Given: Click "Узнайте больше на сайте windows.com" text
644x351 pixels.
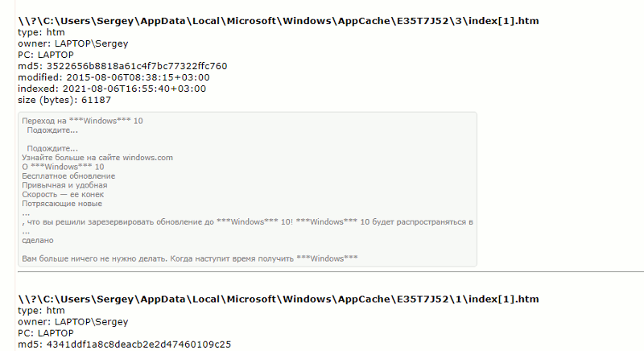Looking at the screenshot, I should (x=97, y=158).
